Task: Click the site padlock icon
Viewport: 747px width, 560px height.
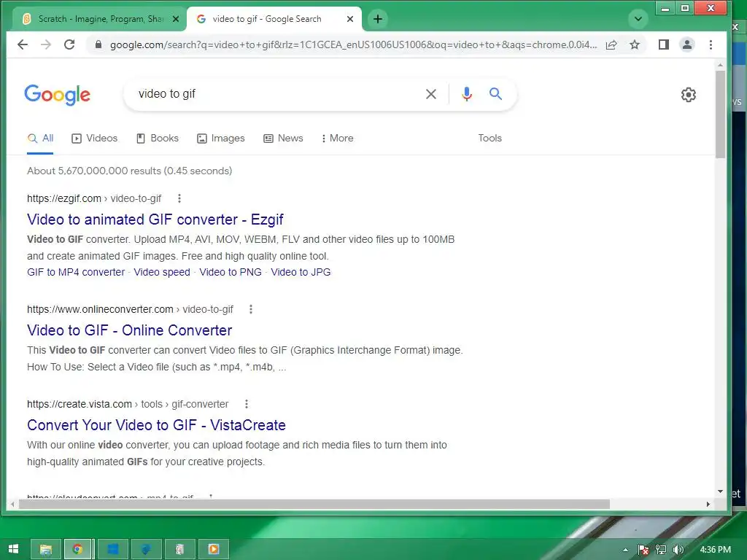Action: click(98, 44)
